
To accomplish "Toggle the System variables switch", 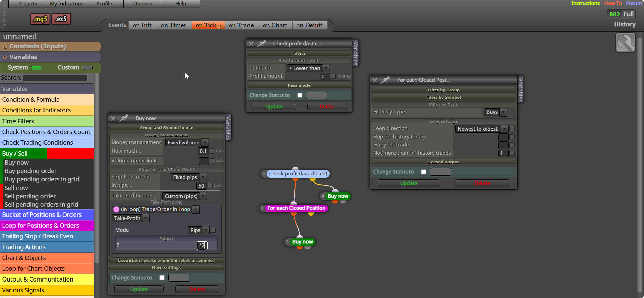I will click(36, 68).
